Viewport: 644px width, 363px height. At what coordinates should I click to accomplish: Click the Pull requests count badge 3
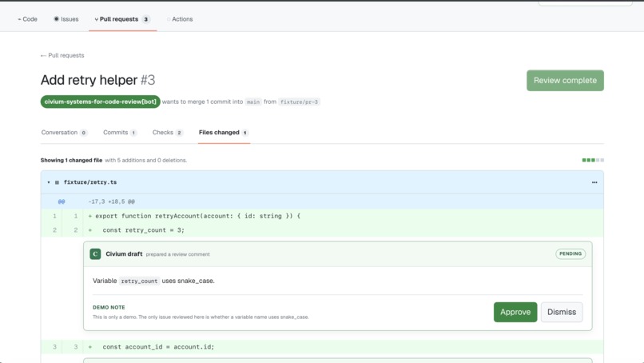click(145, 19)
